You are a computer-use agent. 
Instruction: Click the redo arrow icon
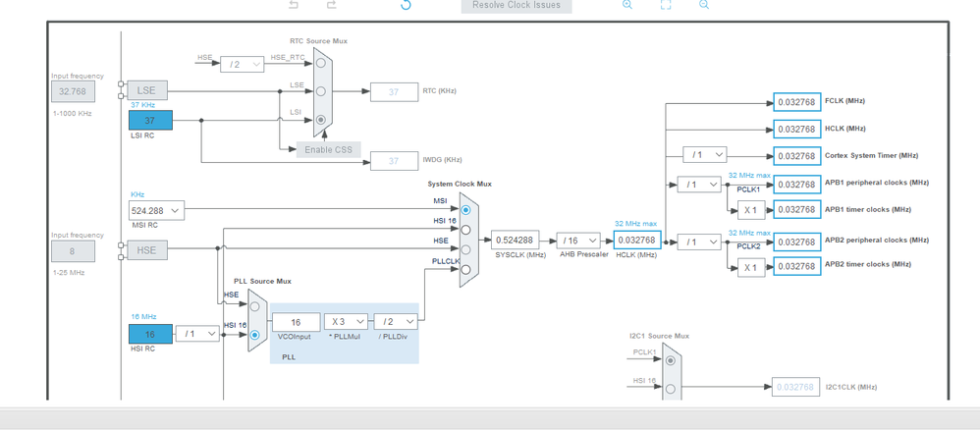[332, 5]
